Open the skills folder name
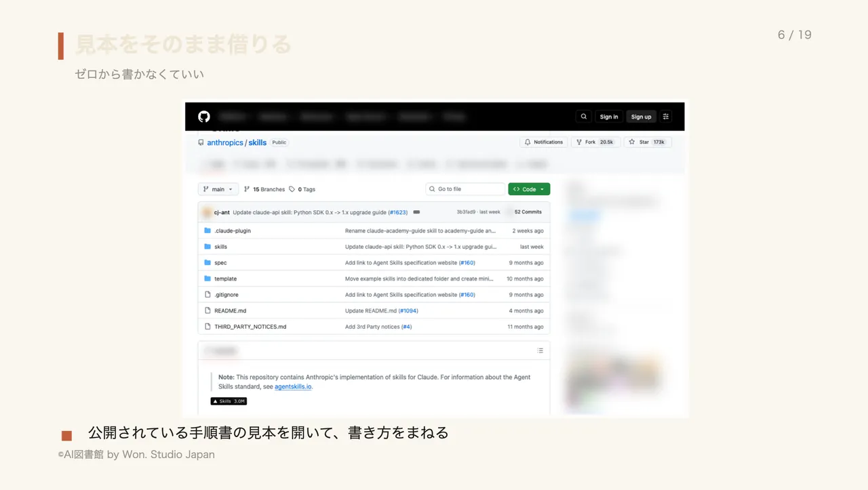The image size is (868, 490). click(221, 247)
